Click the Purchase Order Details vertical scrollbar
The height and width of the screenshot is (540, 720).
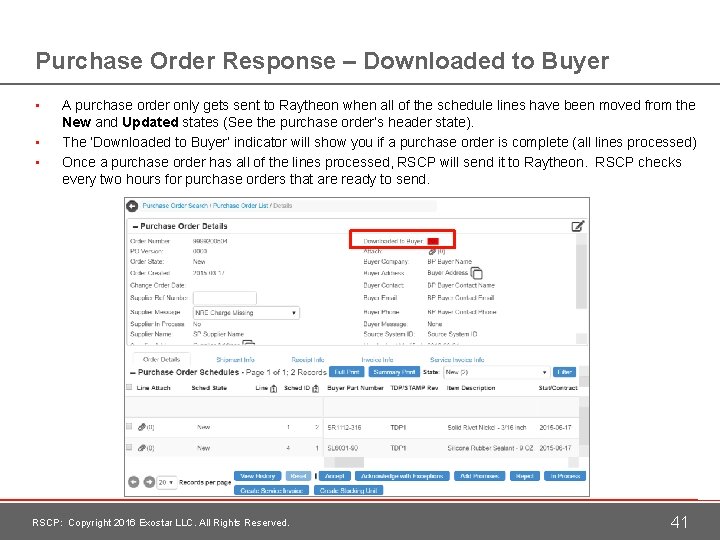581,277
